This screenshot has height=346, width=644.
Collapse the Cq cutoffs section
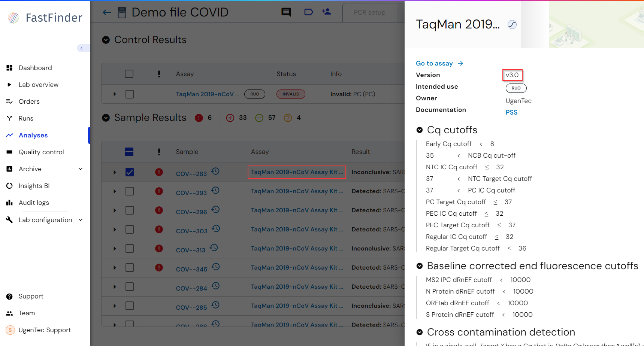(x=420, y=130)
